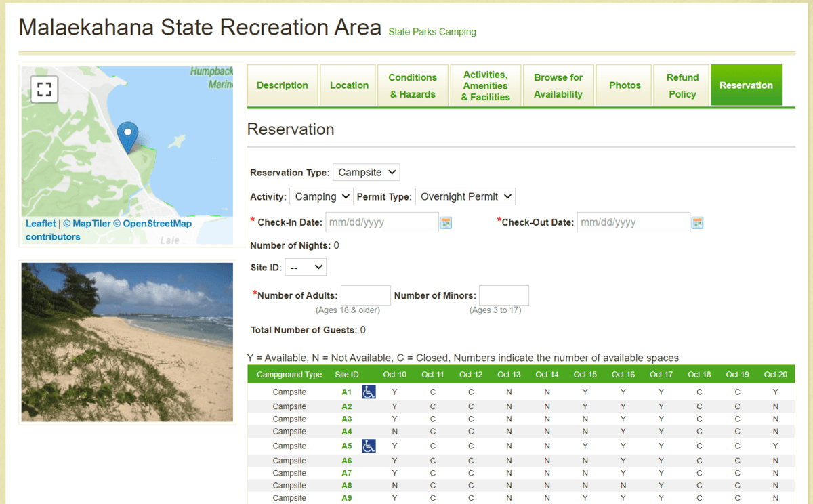Click the Oct 15 column header
The height and width of the screenshot is (504, 813).
585,375
